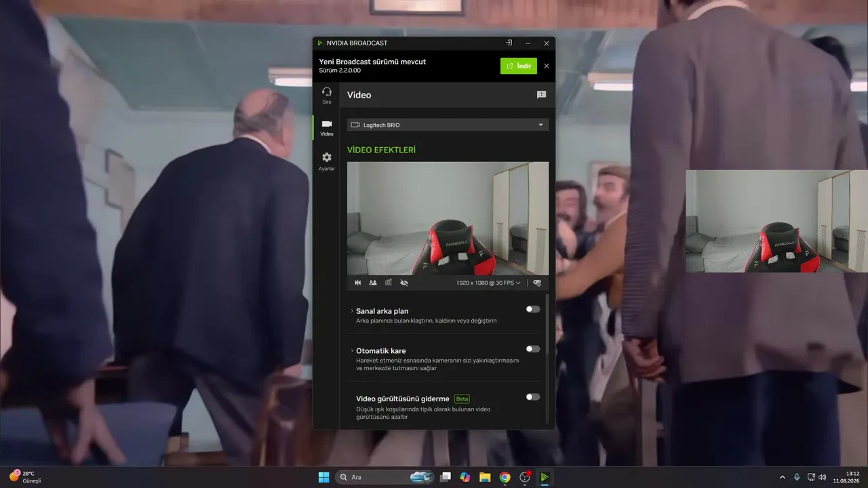Open the Windows Start menu

click(323, 477)
